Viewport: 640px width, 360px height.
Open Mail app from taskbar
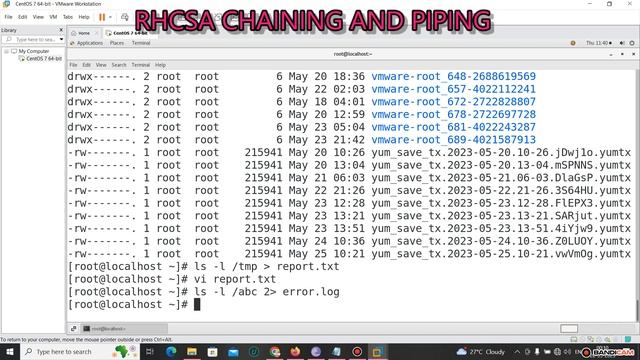click(233, 351)
